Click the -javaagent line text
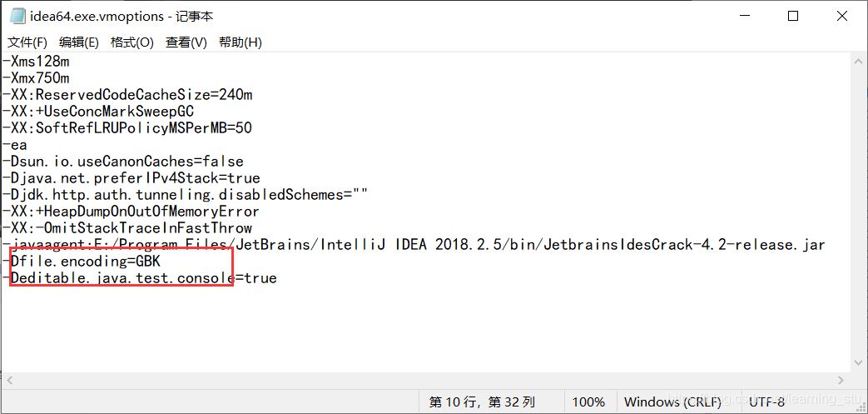 416,245
